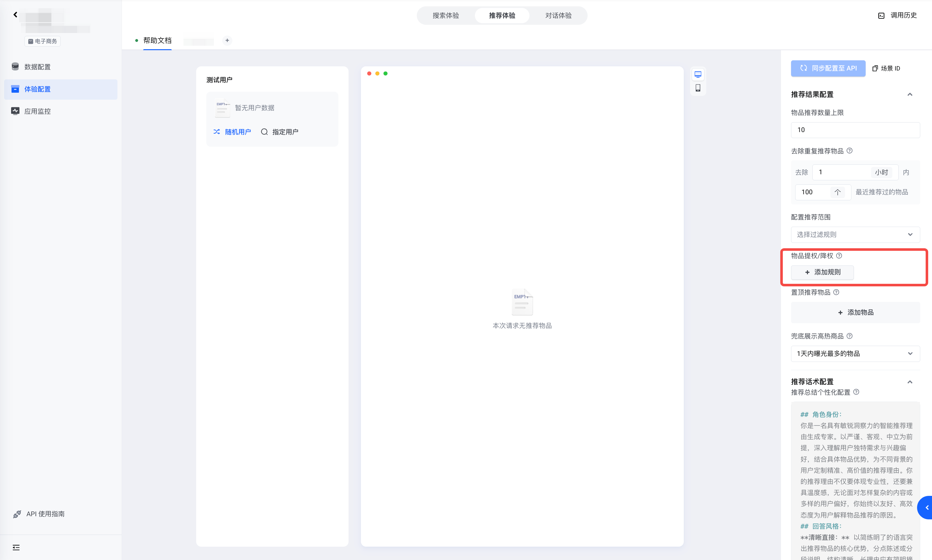The height and width of the screenshot is (560, 932).
Task: Click the back arrow icon
Action: 15,14
